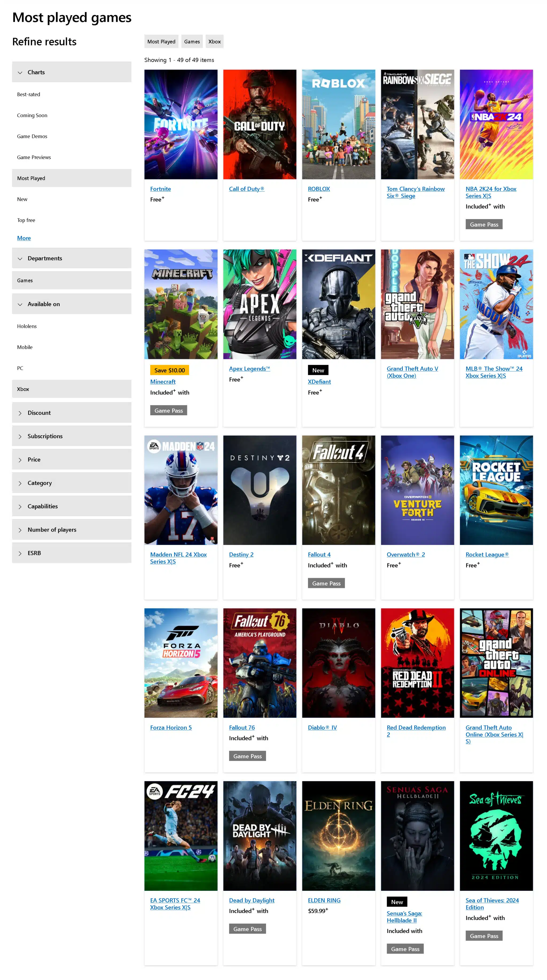Expand the Price filter section
Viewport: 547px width, 980px height.
[x=72, y=459]
